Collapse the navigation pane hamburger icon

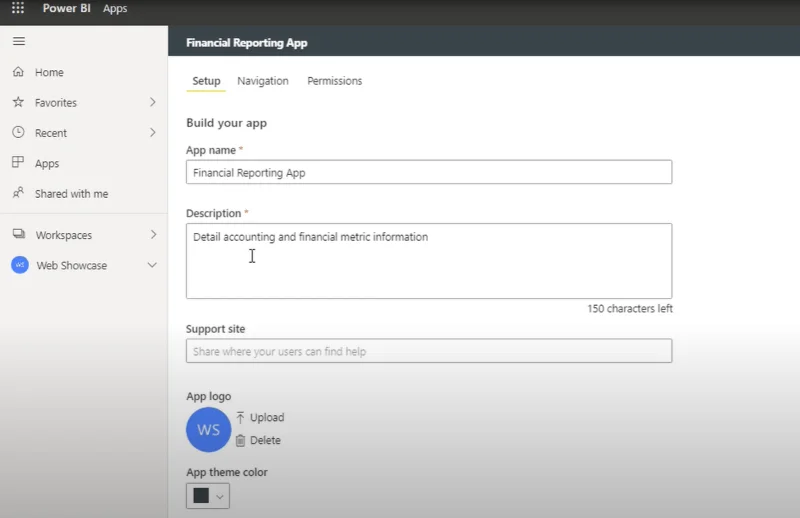click(x=19, y=41)
